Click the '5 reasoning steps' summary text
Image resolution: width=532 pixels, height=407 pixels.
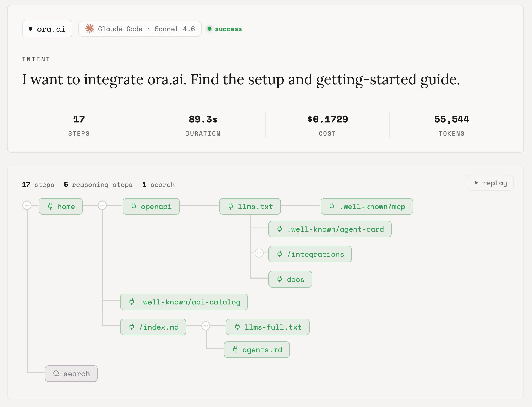click(98, 185)
